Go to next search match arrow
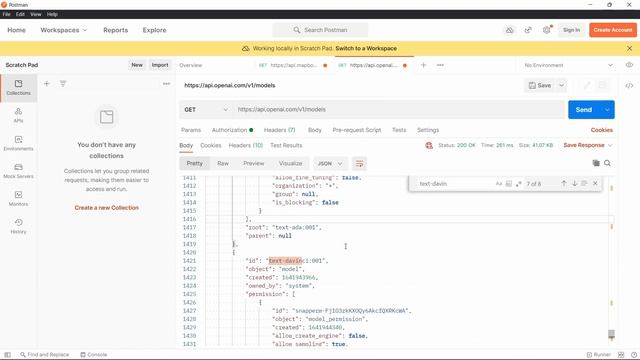This screenshot has width=640, height=360. pyautogui.click(x=574, y=184)
